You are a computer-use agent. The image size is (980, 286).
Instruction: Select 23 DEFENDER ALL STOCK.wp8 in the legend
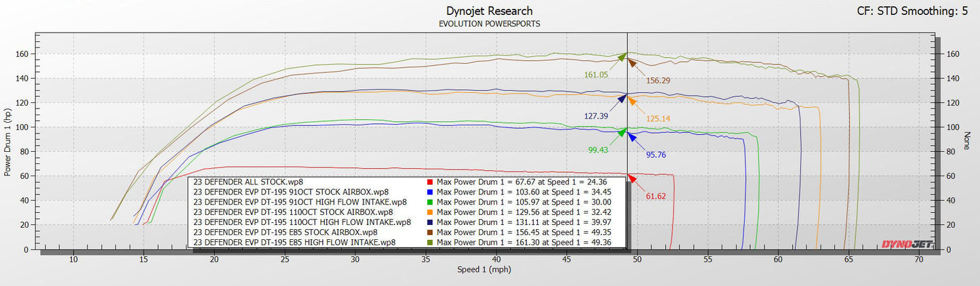[x=248, y=182]
